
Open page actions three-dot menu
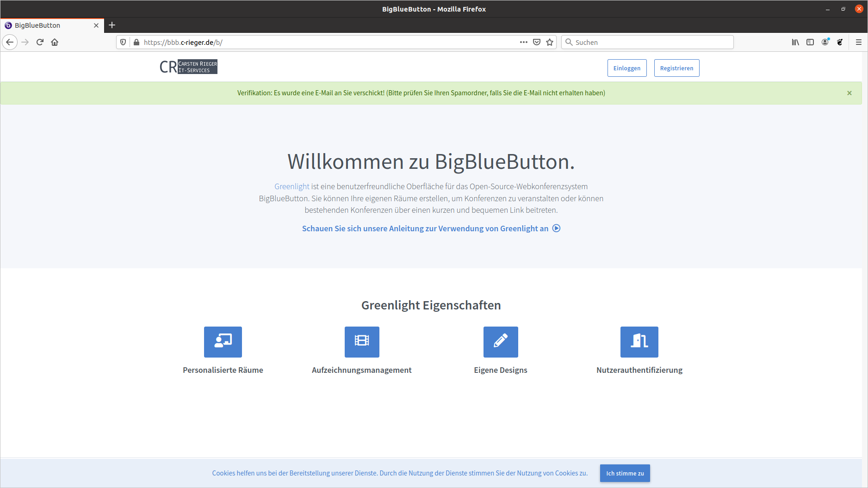[523, 42]
